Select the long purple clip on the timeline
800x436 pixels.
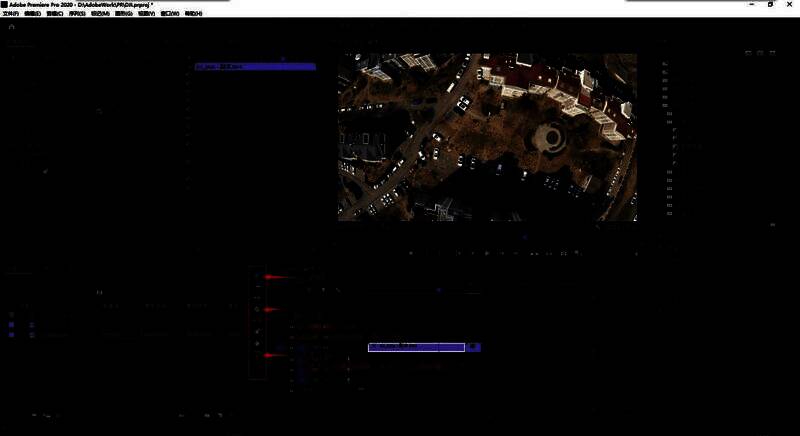(x=416, y=347)
